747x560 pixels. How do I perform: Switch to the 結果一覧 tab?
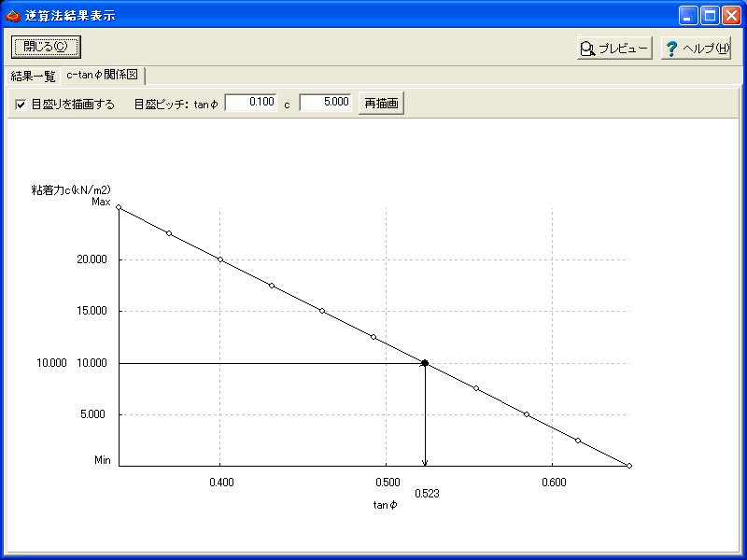click(x=33, y=77)
